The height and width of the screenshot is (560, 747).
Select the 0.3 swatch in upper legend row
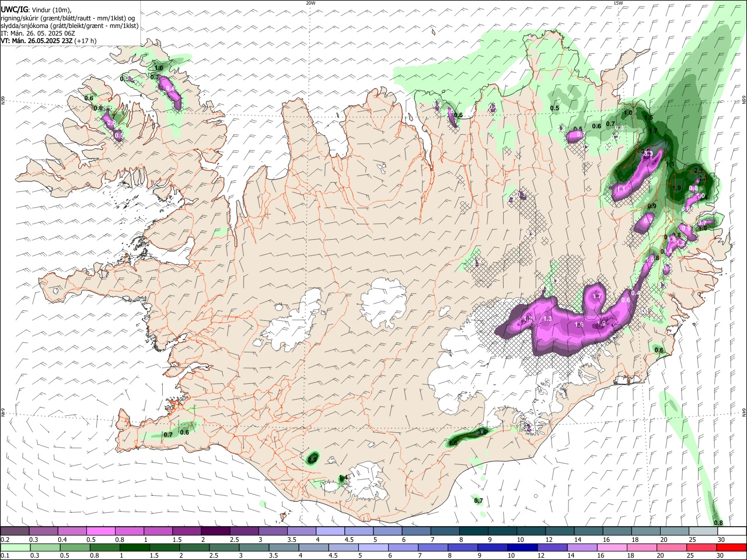[43, 531]
